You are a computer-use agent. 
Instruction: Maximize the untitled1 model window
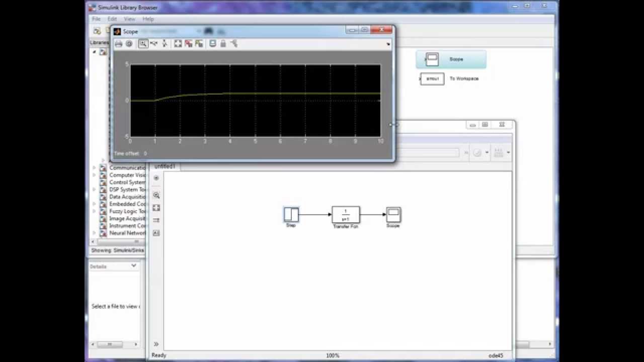tap(485, 125)
